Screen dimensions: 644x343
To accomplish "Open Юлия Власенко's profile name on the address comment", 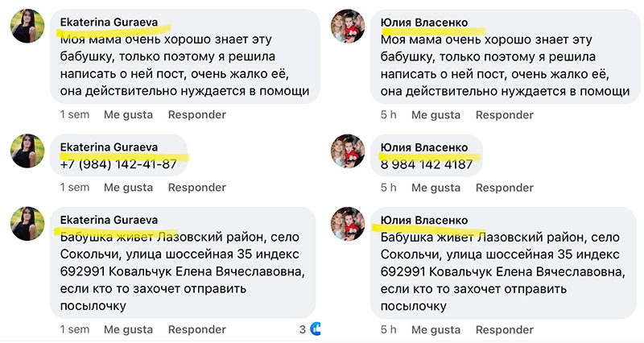I will (x=423, y=220).
